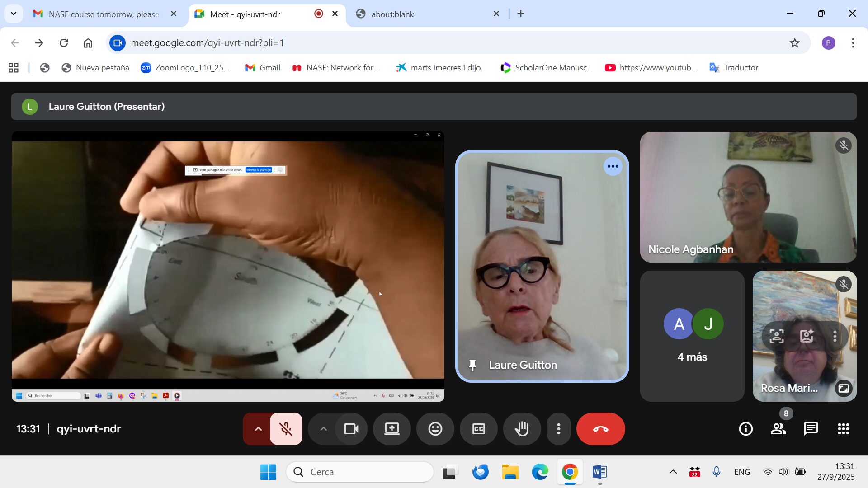Open the participants people panel
The image size is (868, 488).
coord(778,429)
